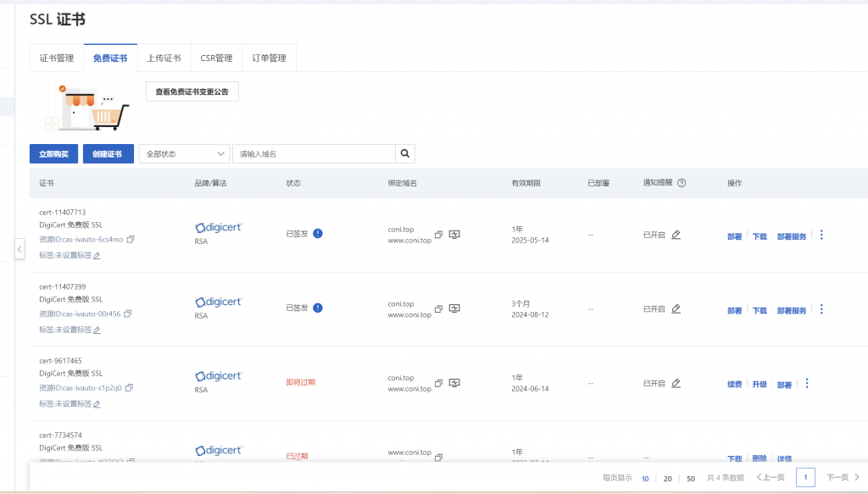Image resolution: width=868 pixels, height=494 pixels.
Task: Download certificate cert-11407399 via 下载
Action: pos(759,310)
